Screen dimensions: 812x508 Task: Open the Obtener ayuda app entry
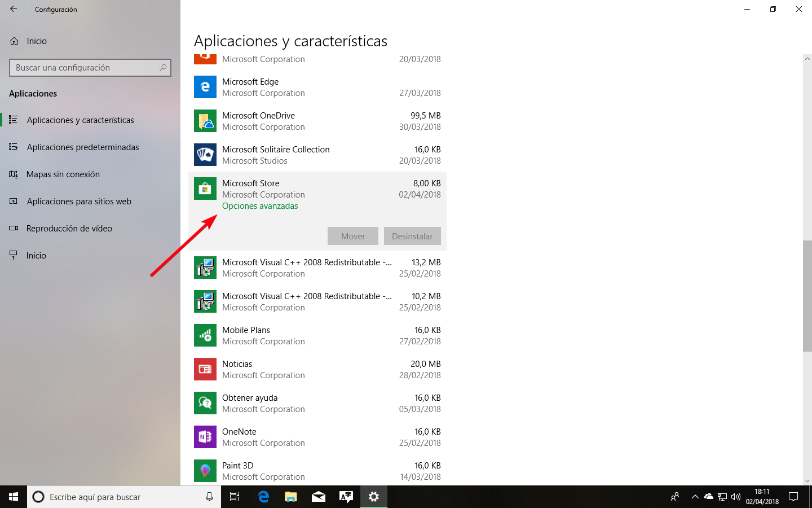click(317, 403)
